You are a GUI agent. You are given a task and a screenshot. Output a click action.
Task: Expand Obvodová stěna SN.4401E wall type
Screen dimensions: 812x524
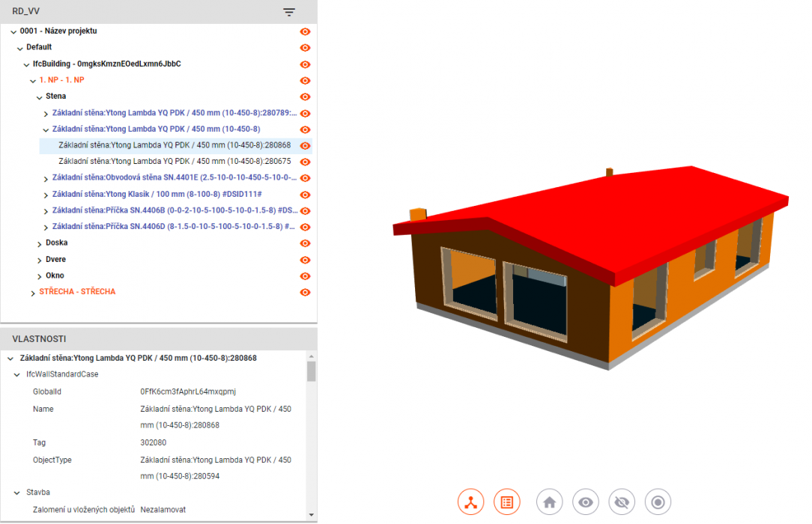(46, 178)
